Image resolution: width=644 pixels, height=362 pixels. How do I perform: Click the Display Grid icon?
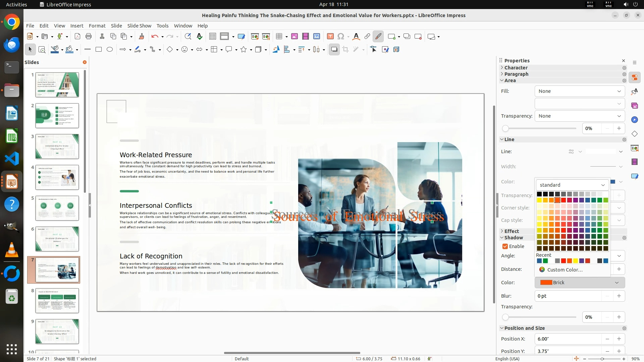click(x=213, y=37)
